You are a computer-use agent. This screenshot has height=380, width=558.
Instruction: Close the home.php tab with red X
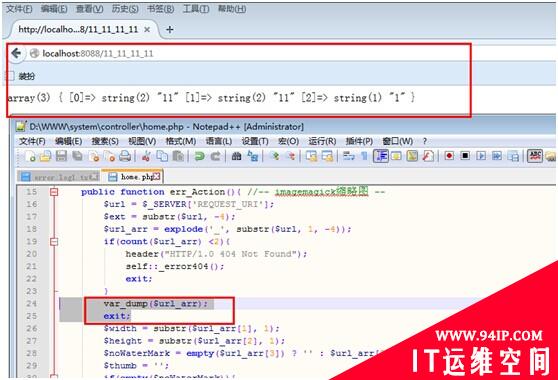(157, 176)
